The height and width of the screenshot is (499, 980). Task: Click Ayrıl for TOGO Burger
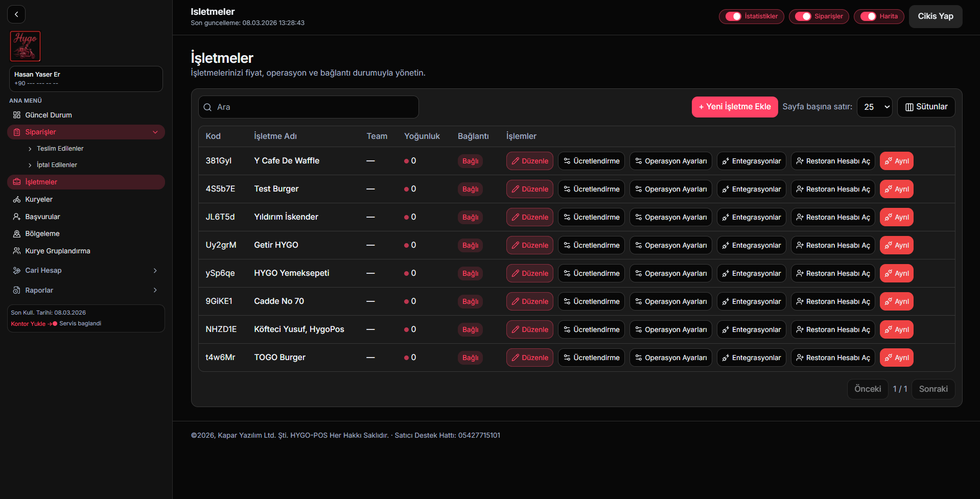pos(896,358)
